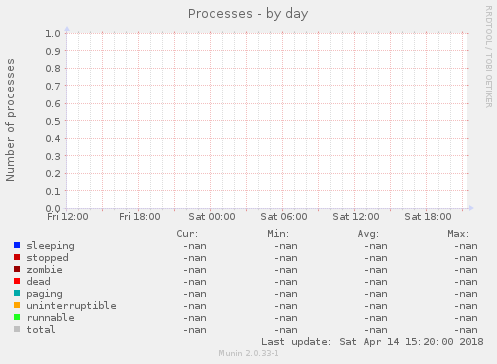Click the 'Avg:' column header

368,234
